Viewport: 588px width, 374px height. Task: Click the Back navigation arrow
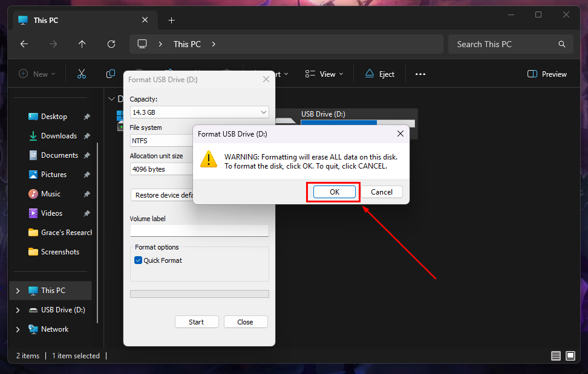click(24, 44)
